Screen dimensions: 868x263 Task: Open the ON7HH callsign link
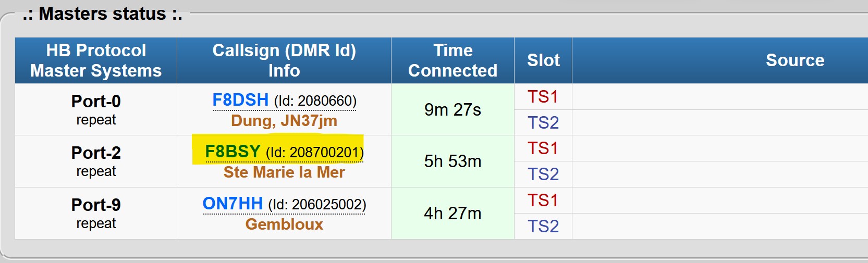coord(233,203)
